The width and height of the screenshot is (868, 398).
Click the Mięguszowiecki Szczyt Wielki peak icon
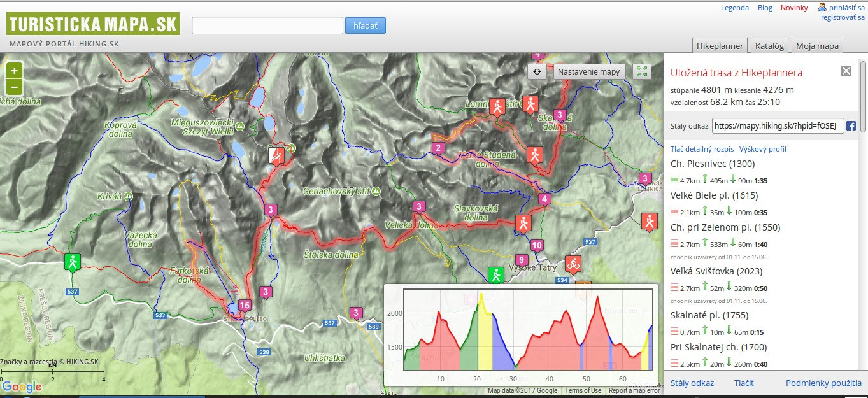(239, 127)
